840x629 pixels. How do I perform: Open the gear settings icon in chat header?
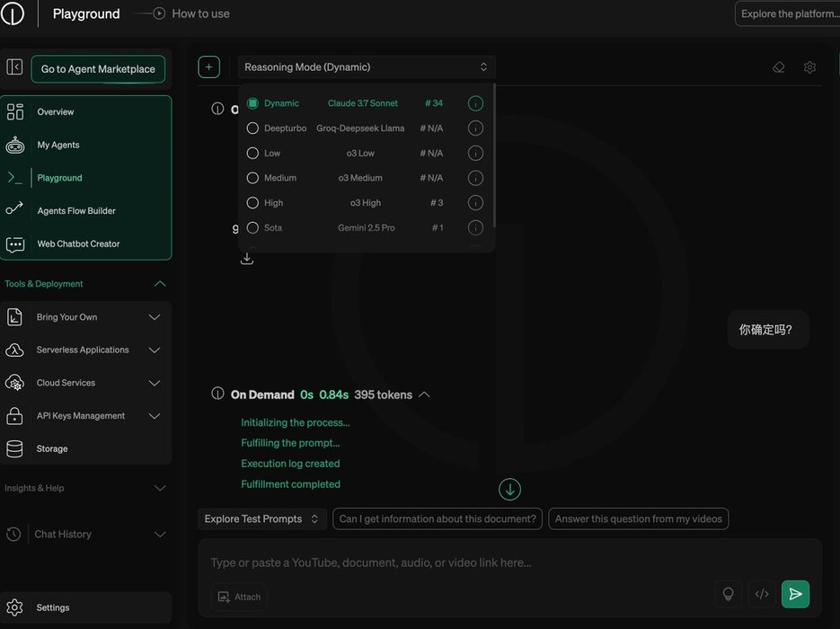pos(809,67)
